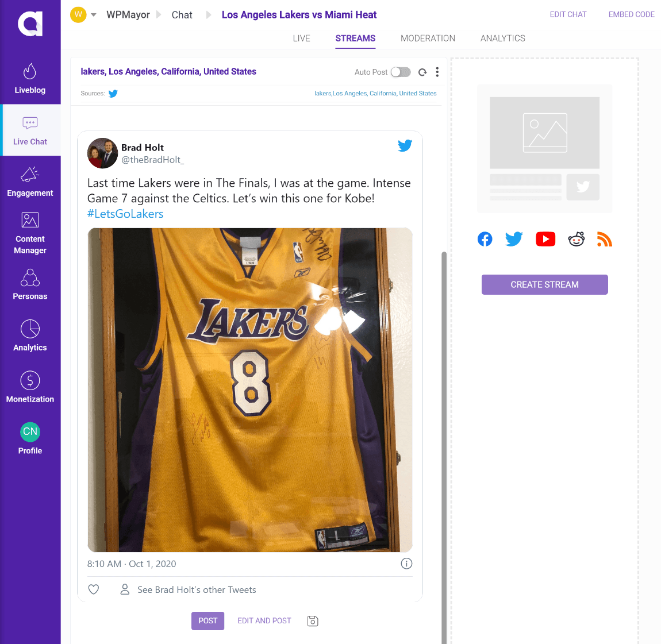Click the Los Angeles Lakers vs Miami Heat title
The image size is (661, 644).
299,15
